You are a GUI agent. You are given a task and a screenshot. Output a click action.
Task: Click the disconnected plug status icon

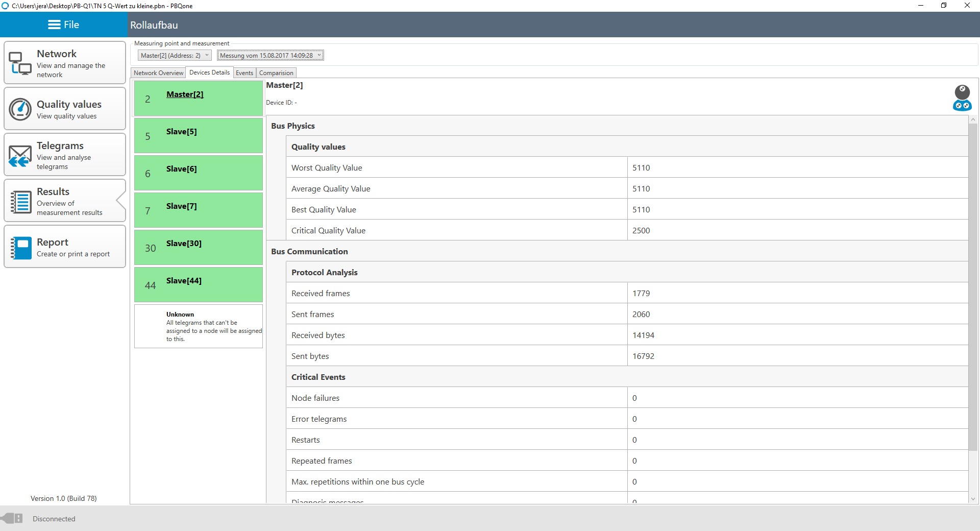coord(12,519)
